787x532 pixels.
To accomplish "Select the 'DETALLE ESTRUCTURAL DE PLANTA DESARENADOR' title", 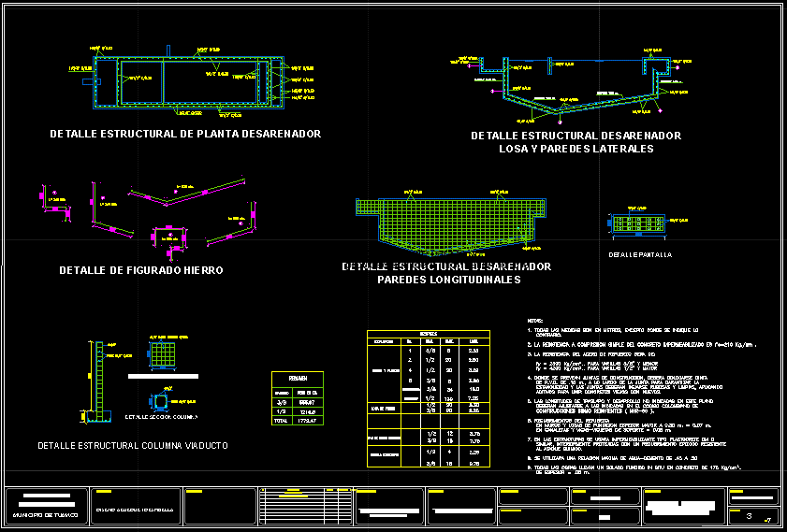I will [x=185, y=134].
